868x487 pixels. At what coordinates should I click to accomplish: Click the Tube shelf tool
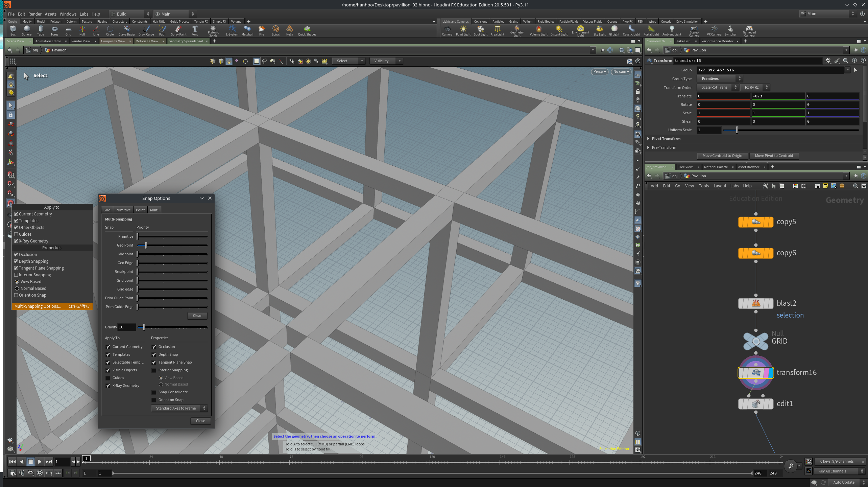[x=41, y=30]
